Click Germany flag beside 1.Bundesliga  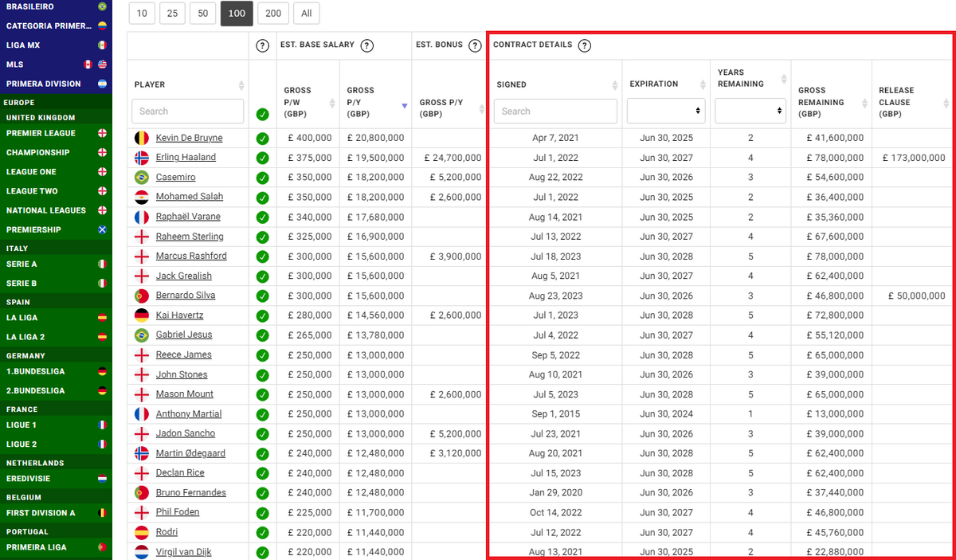click(x=102, y=371)
